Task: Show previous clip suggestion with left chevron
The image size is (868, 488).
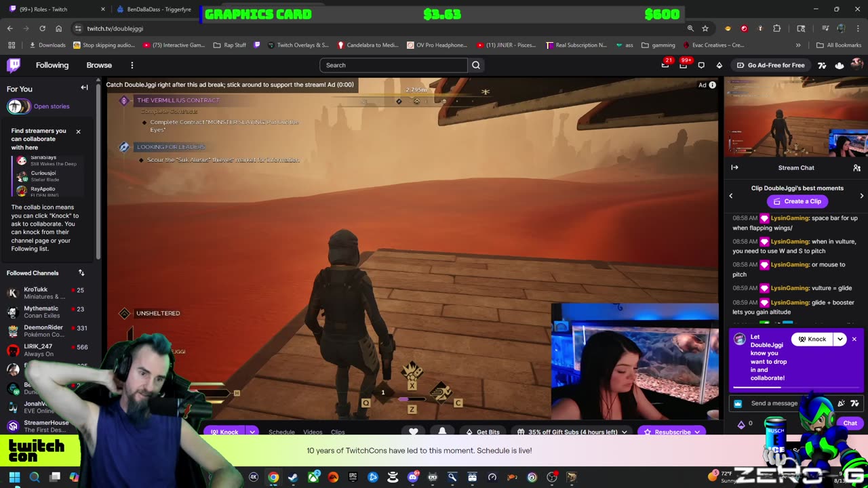Action: point(731,196)
